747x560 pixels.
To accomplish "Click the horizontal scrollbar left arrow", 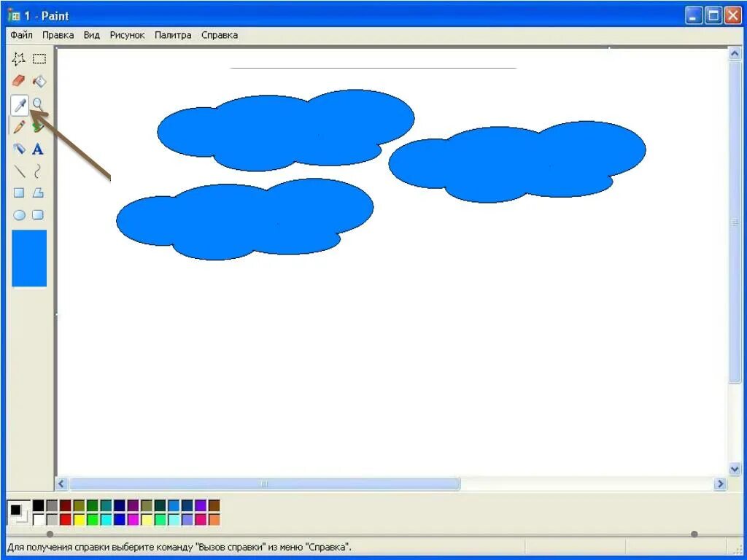I will point(61,484).
